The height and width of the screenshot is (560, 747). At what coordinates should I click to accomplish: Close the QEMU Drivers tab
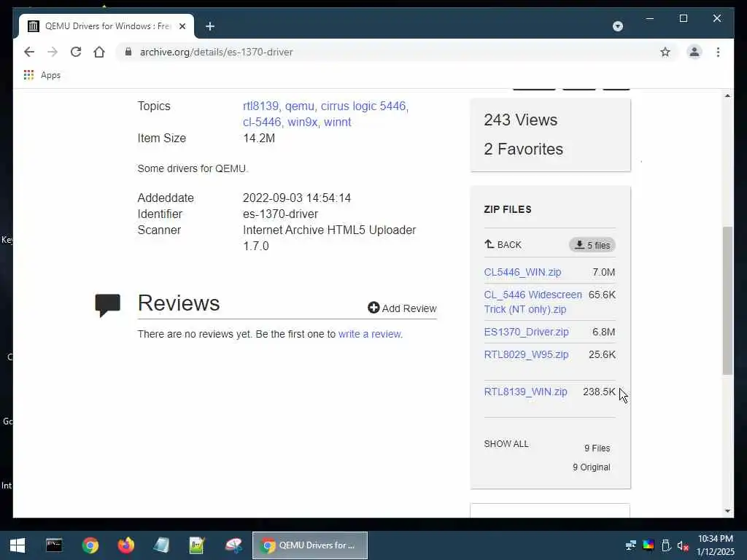pyautogui.click(x=182, y=26)
